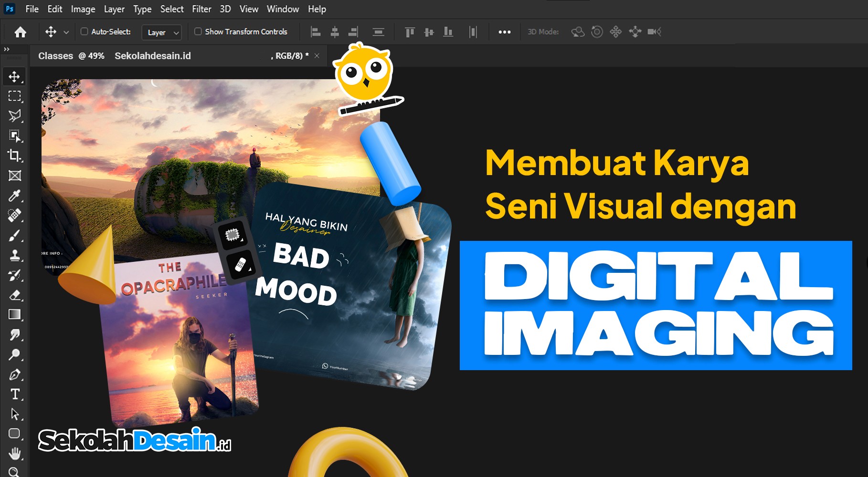Open the Layer menu
Screen dimensions: 868x477
(114, 9)
